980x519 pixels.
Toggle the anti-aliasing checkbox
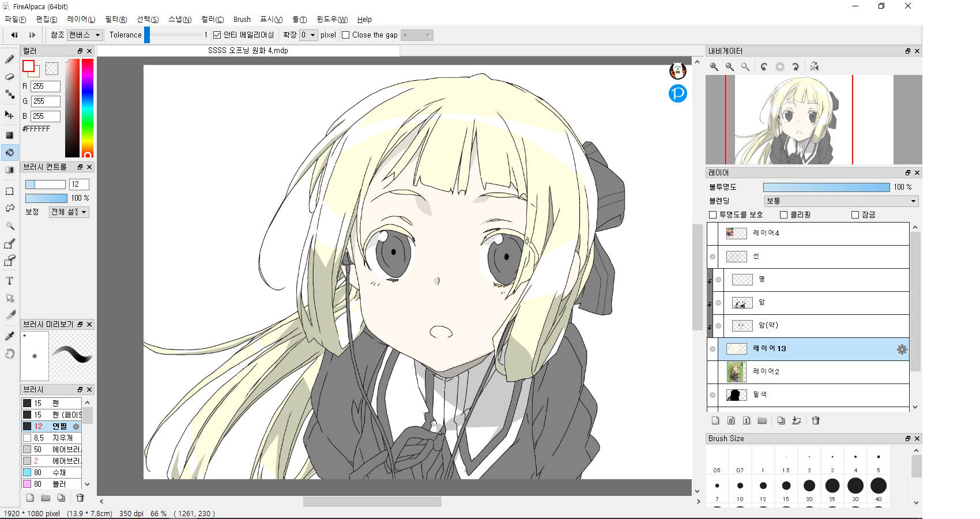pyautogui.click(x=217, y=35)
